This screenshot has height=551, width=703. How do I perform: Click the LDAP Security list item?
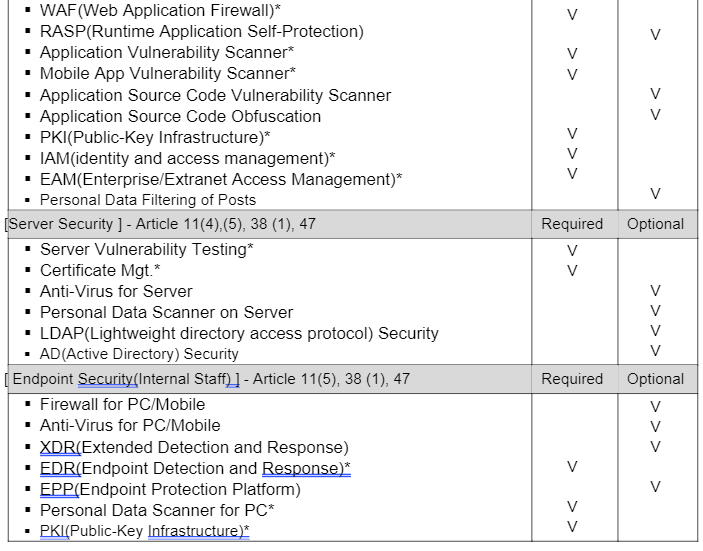pyautogui.click(x=239, y=333)
